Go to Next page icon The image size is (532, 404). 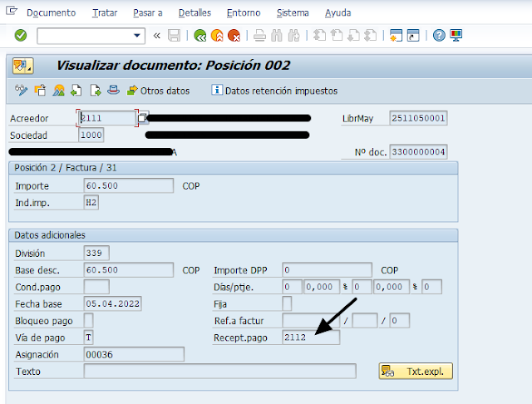click(x=353, y=36)
